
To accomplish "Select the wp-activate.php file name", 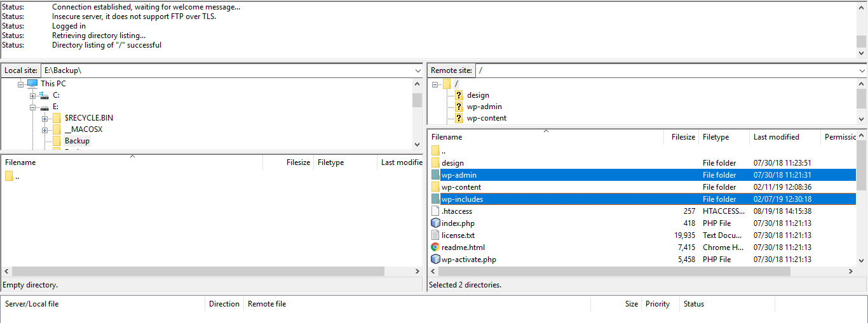I will pos(469,260).
